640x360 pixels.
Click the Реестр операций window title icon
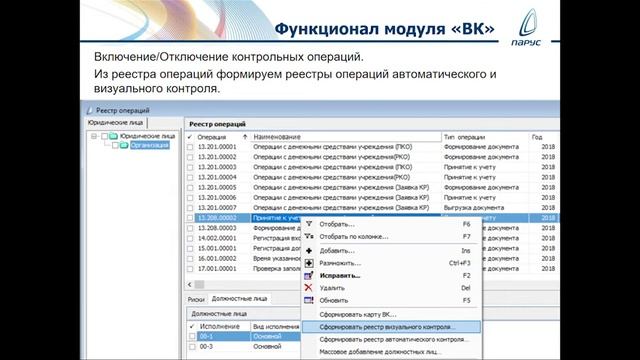click(x=90, y=110)
